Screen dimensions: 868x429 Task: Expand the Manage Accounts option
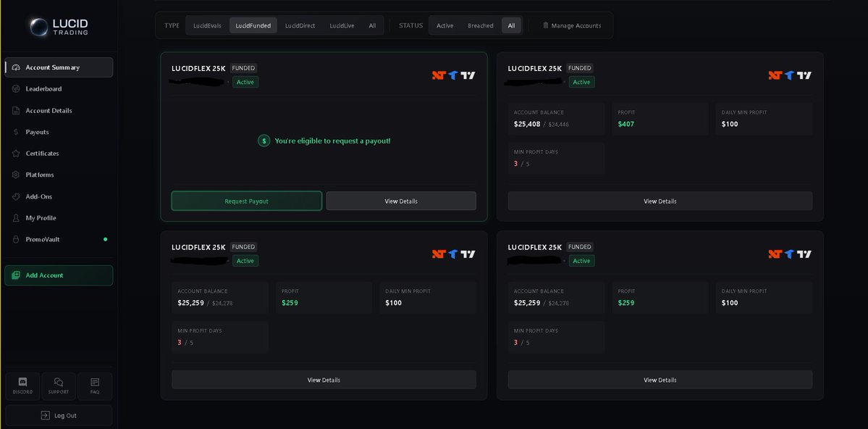click(x=572, y=25)
